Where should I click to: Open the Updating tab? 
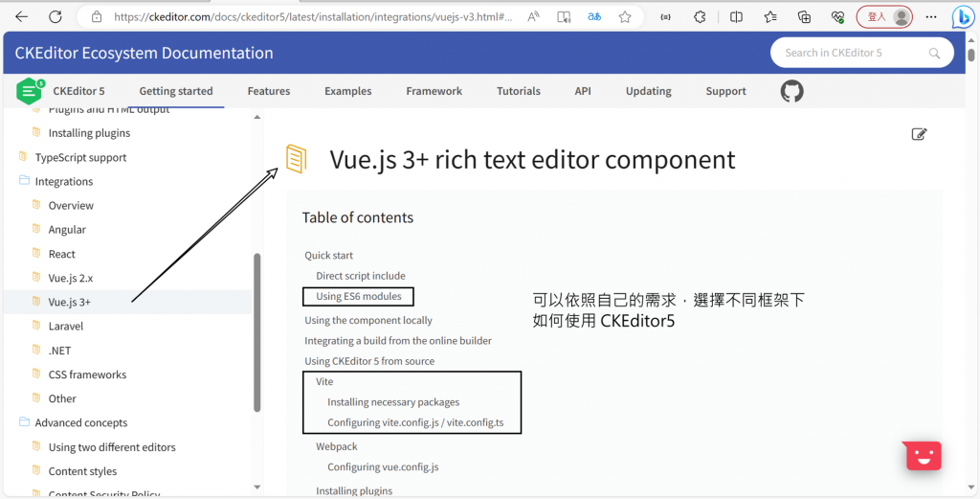[649, 91]
